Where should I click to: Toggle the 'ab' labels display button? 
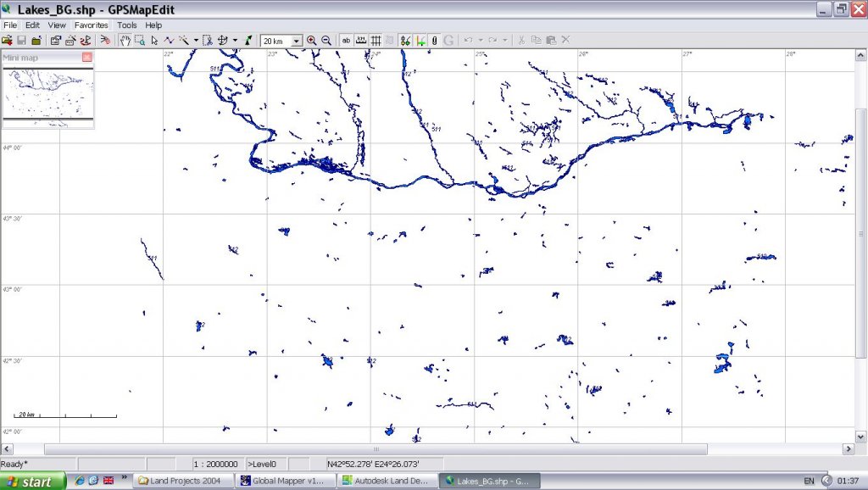[x=346, y=40]
